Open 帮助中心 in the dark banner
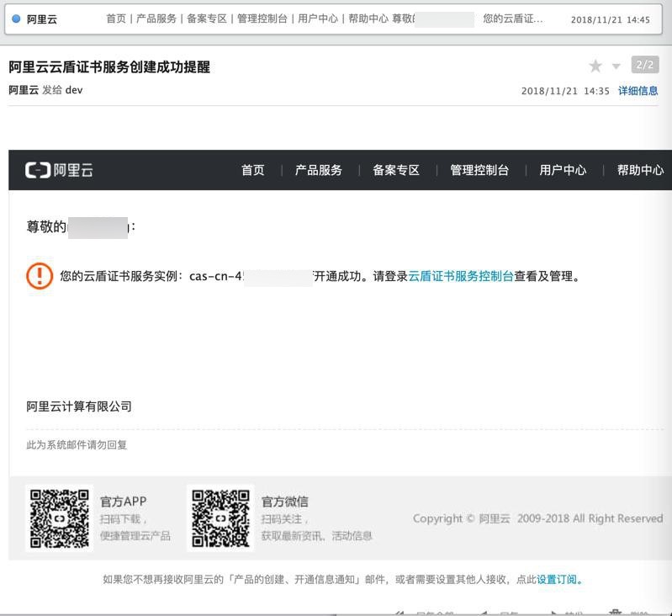The height and width of the screenshot is (616, 672). click(640, 170)
